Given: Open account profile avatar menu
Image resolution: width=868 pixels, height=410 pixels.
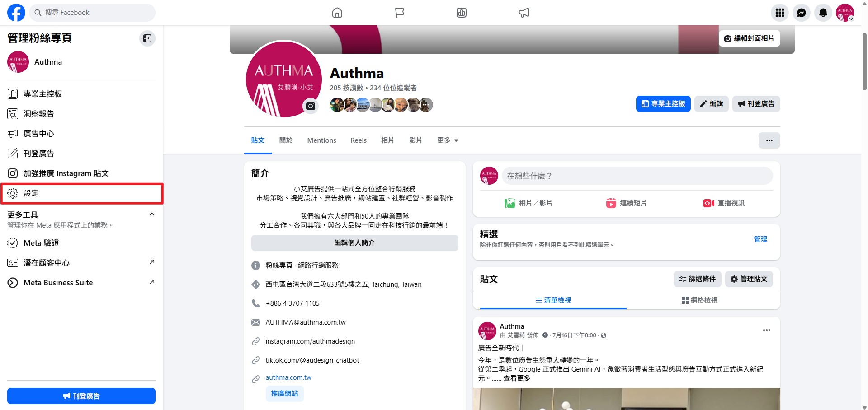Looking at the screenshot, I should point(845,13).
